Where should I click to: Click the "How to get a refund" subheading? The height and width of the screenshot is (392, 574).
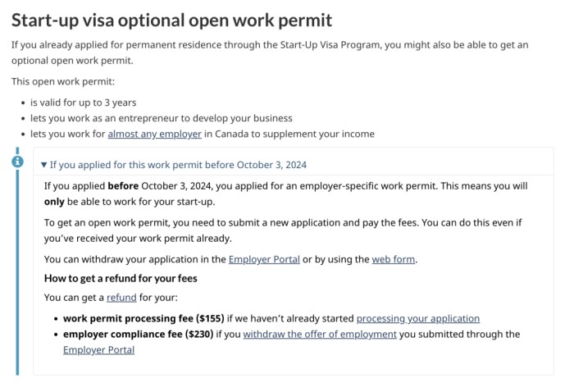[121, 278]
